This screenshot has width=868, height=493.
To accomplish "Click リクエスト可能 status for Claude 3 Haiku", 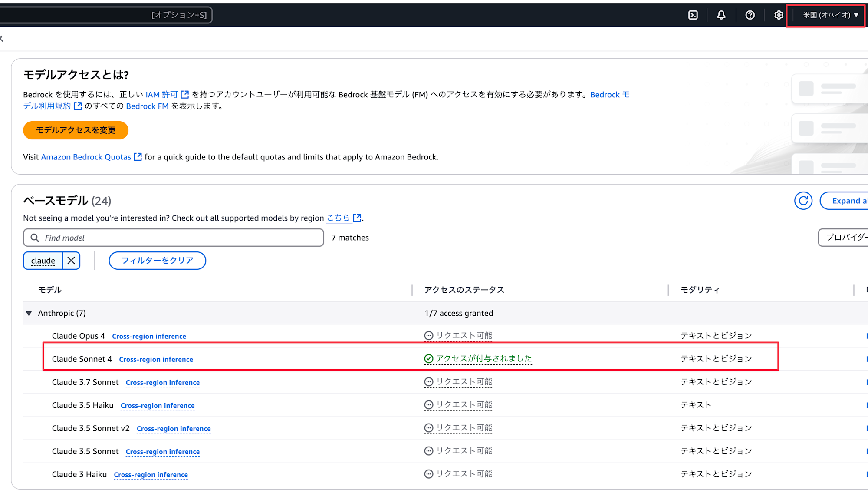I will point(458,474).
